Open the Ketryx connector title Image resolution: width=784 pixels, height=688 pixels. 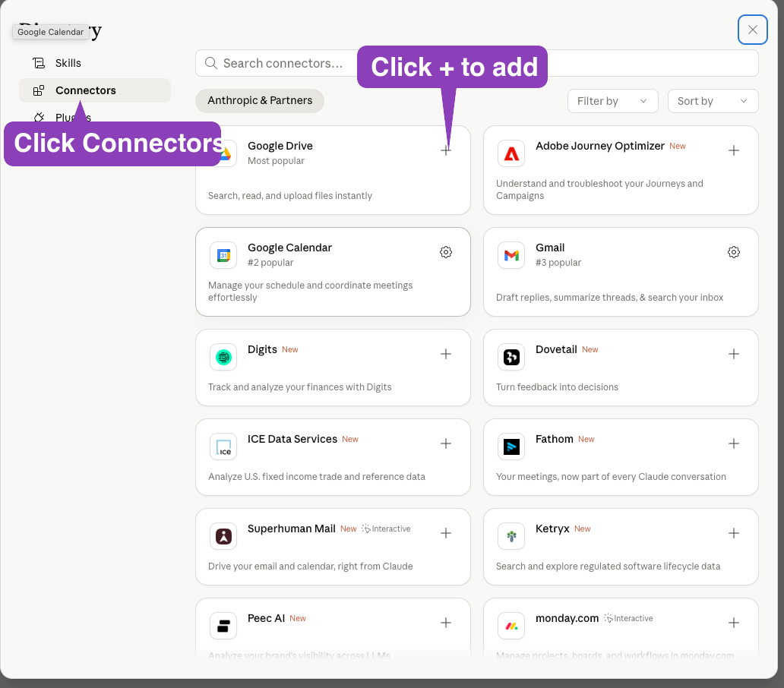[x=552, y=529]
